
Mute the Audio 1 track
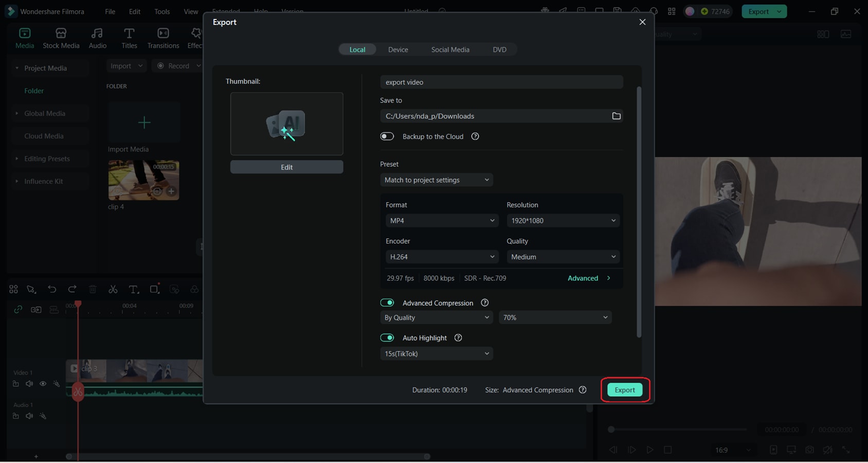pyautogui.click(x=29, y=416)
